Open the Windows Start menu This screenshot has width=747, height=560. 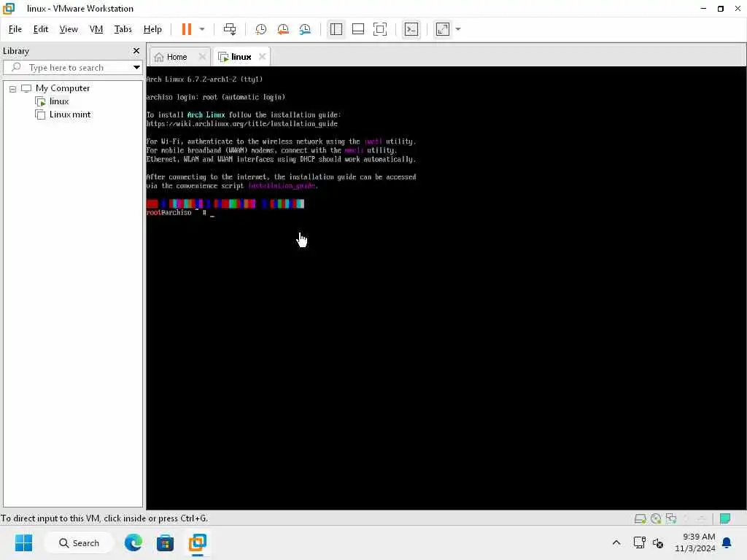click(23, 542)
